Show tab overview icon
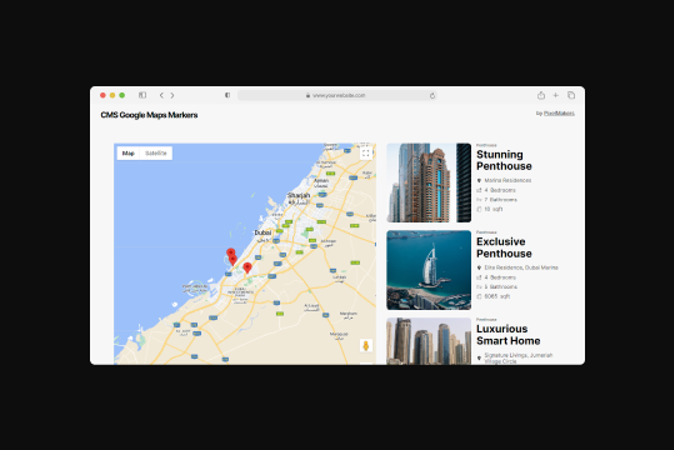 (x=571, y=95)
